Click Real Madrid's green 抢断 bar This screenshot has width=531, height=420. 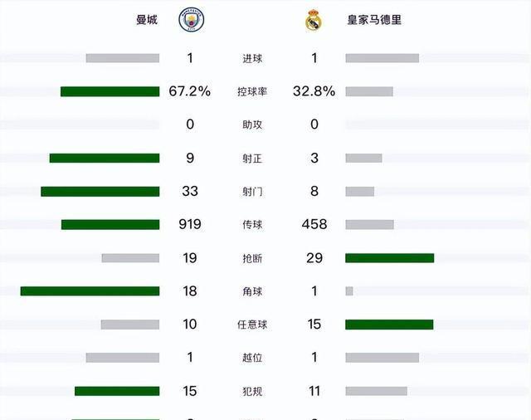tap(389, 258)
